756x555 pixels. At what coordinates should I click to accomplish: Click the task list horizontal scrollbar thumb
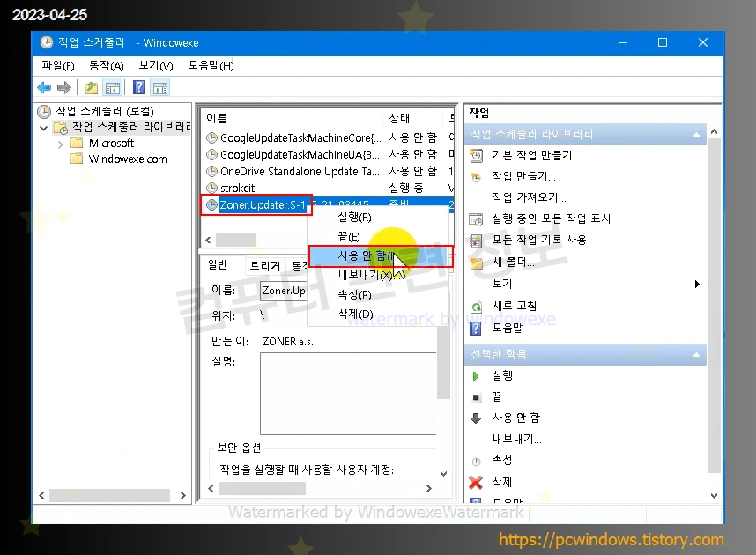tap(236, 240)
